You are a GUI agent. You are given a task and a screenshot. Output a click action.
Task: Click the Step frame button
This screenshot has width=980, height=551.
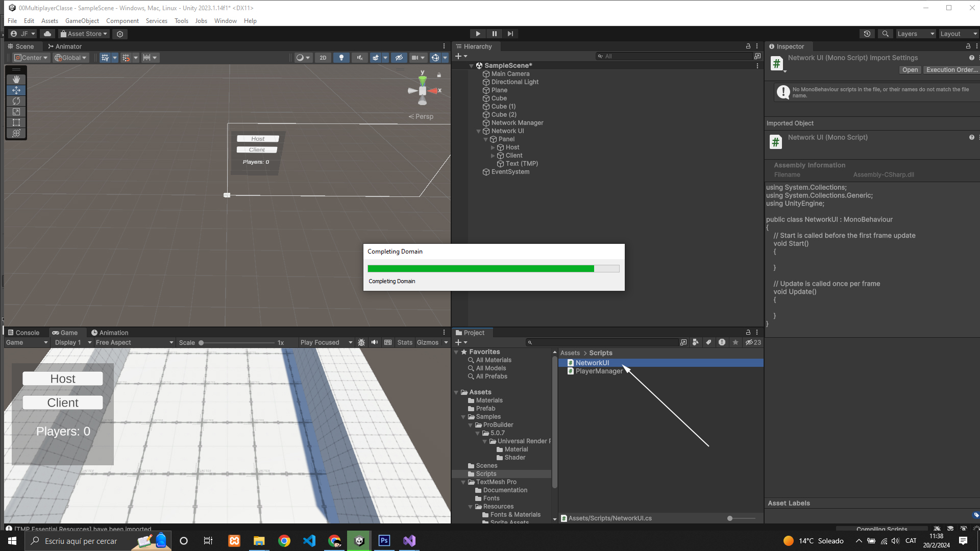pyautogui.click(x=510, y=34)
